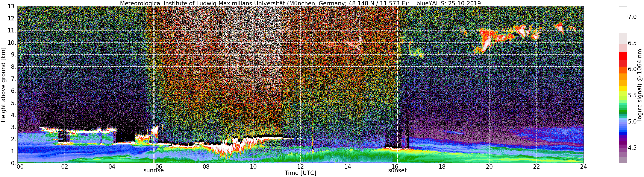
Task: Click the colorbar tick label 6.5
Action: point(632,43)
